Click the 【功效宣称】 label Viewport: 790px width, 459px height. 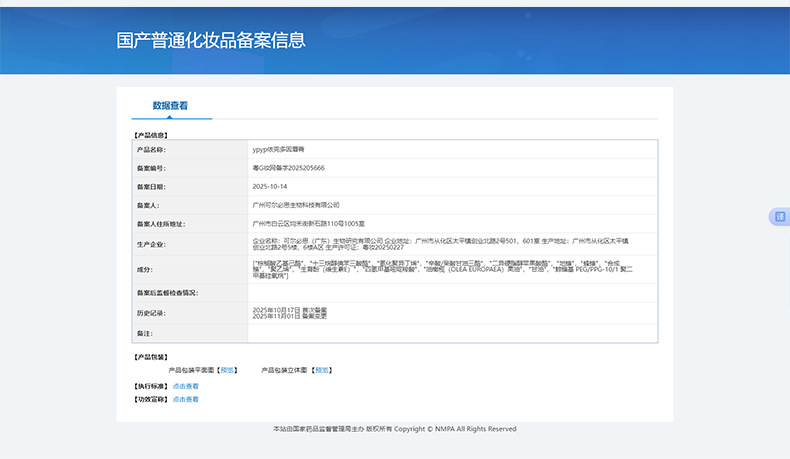151,400
